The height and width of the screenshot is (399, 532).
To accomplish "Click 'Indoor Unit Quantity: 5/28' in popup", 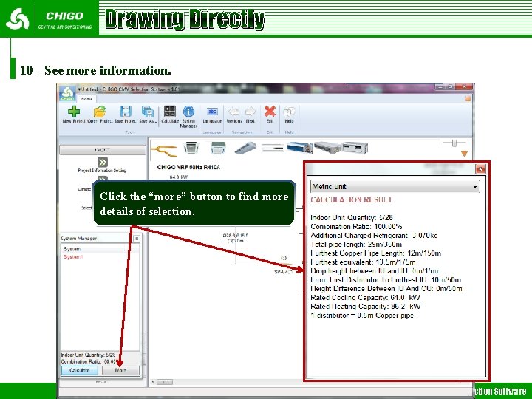I will click(352, 217).
